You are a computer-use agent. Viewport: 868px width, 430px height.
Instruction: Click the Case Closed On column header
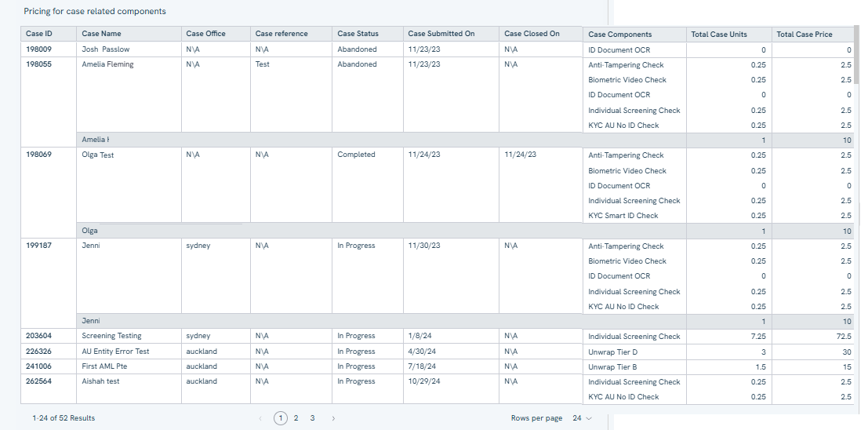coord(541,34)
